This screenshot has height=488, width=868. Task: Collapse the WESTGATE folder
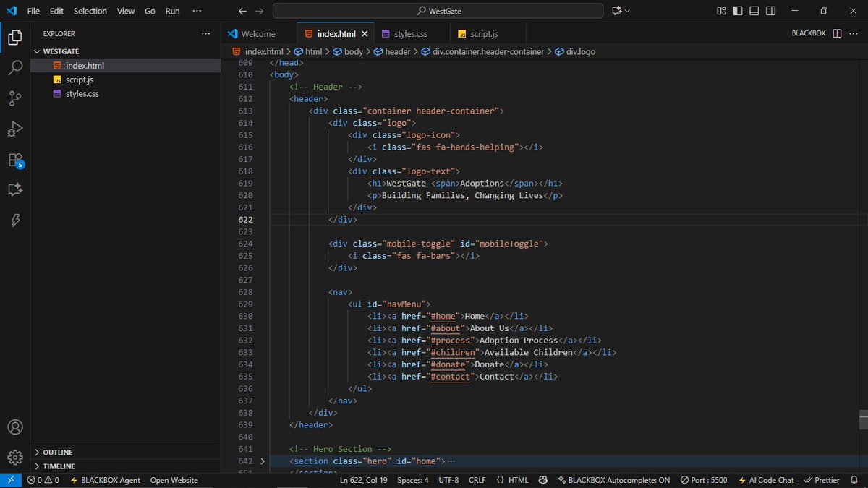[38, 51]
